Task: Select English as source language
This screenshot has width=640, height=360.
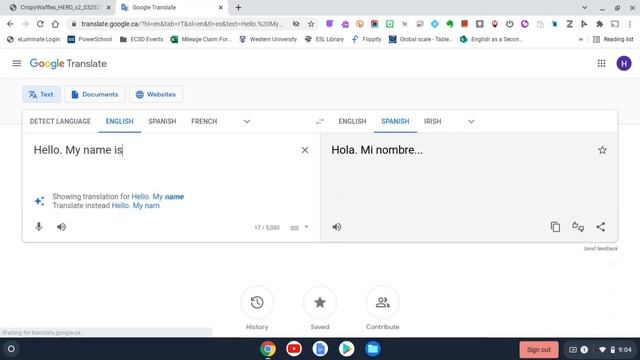Action: click(x=120, y=121)
